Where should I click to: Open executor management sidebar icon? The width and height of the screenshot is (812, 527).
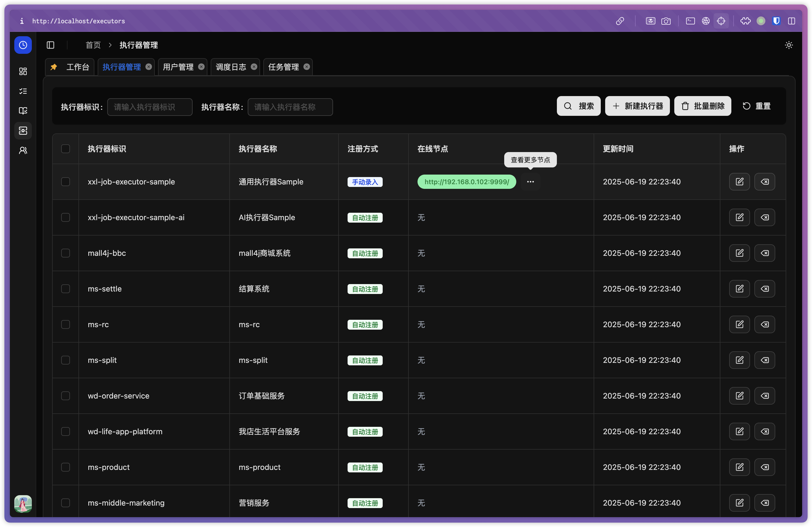(x=23, y=130)
